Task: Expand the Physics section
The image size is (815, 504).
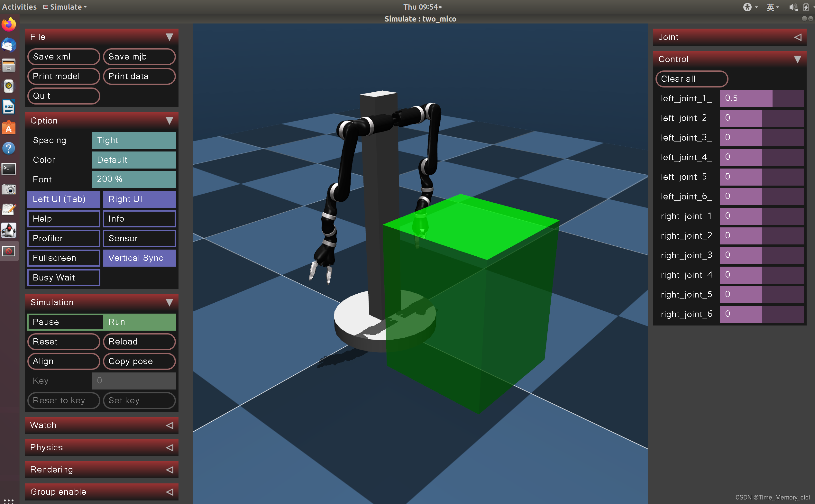Action: (x=101, y=447)
